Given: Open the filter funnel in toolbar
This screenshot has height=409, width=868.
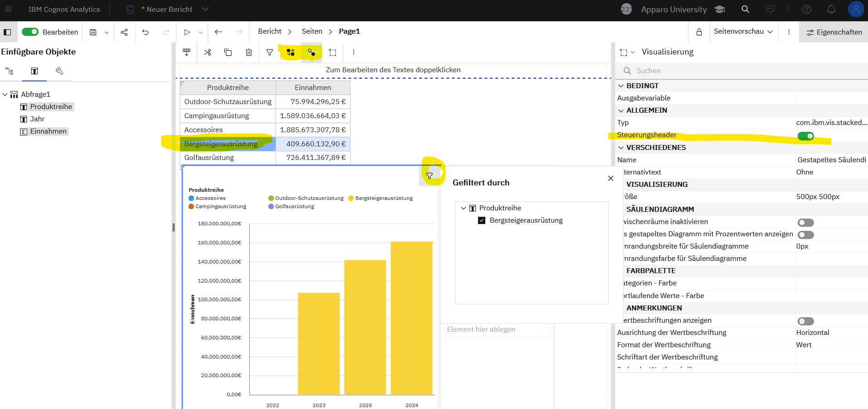Looking at the screenshot, I should click(x=270, y=52).
